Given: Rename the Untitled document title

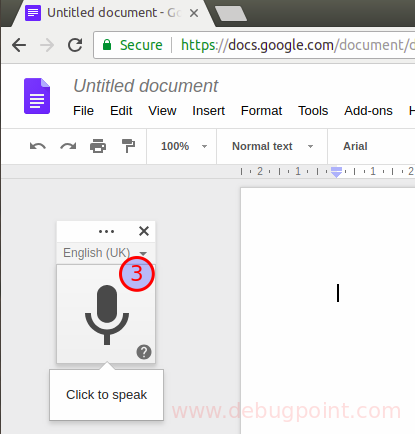Looking at the screenshot, I should [146, 86].
